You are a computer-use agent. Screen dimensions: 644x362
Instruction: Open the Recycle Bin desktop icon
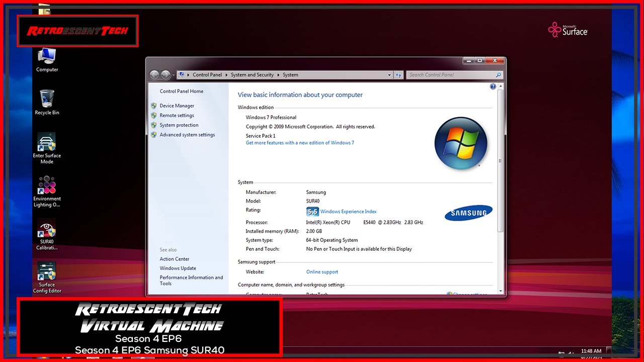[x=47, y=102]
